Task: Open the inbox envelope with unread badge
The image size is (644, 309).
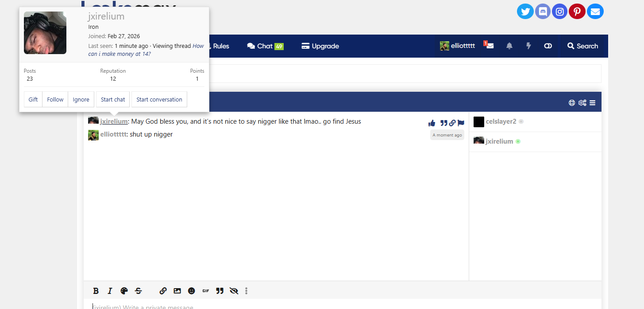Action: tap(490, 46)
